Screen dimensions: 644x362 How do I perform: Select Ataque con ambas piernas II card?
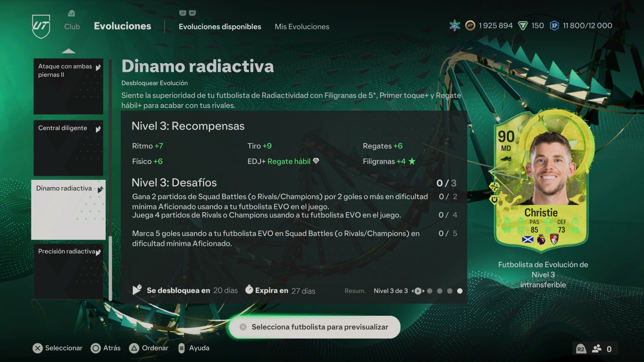pyautogui.click(x=68, y=86)
